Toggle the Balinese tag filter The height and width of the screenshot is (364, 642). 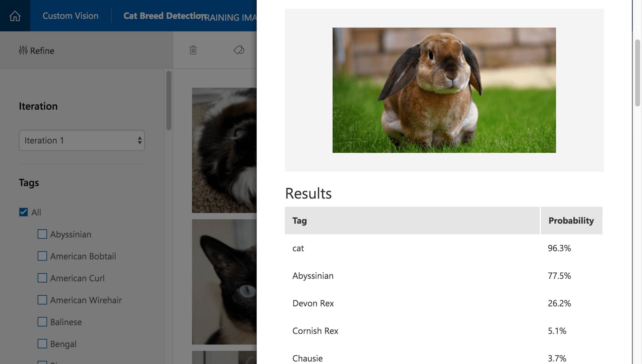click(42, 322)
